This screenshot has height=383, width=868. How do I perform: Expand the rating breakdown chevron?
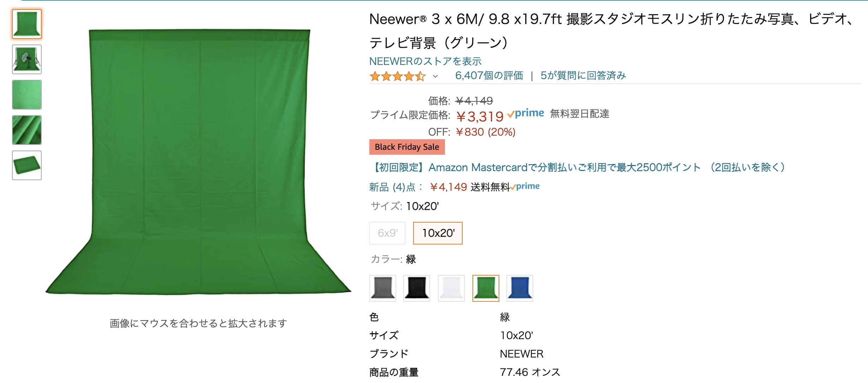coord(435,76)
